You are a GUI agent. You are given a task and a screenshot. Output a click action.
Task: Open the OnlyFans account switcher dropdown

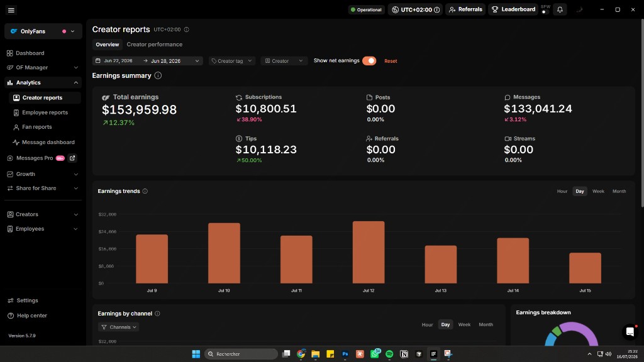click(43, 31)
